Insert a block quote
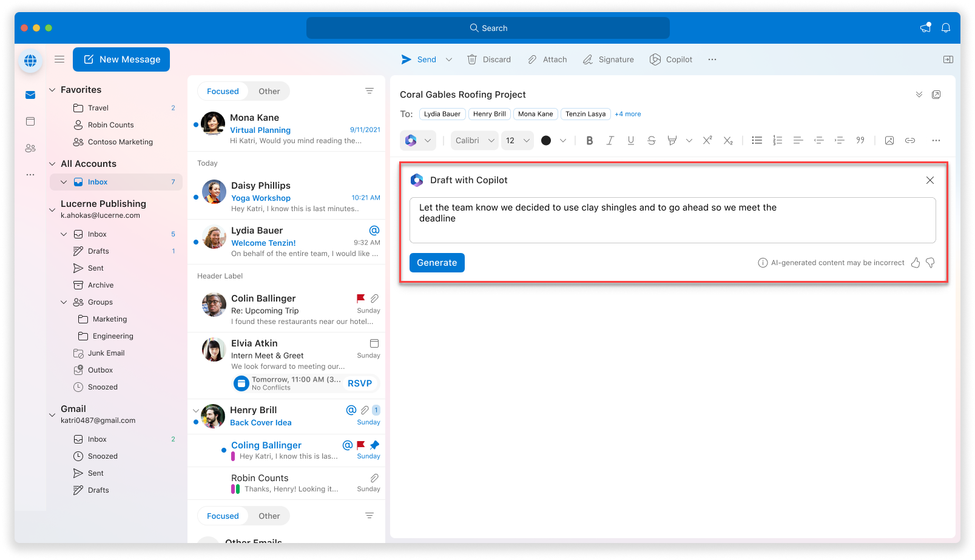975x560 pixels. click(x=860, y=140)
